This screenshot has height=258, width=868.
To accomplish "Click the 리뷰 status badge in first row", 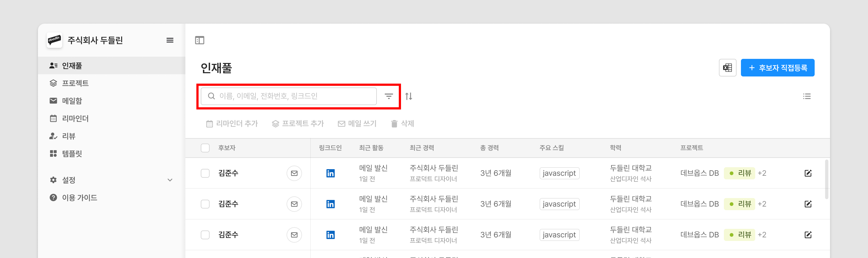I will 740,173.
